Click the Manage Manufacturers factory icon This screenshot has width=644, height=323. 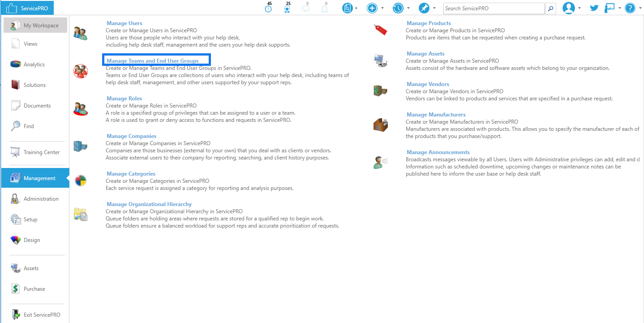(x=380, y=125)
